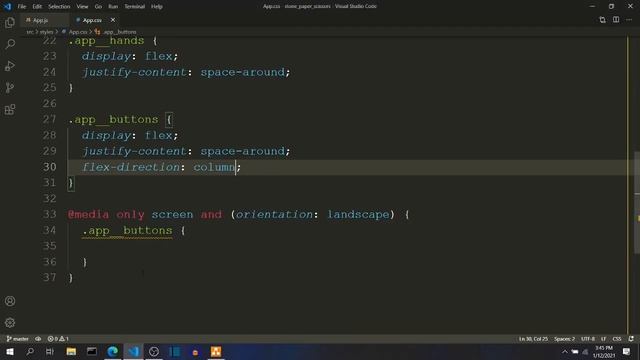Open the Help menu
Image resolution: width=640 pixels, height=360 pixels.
pyautogui.click(x=157, y=7)
